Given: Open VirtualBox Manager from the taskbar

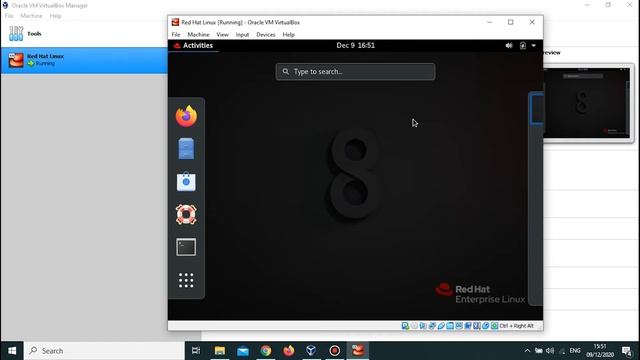Looking at the screenshot, I should pos(311,351).
